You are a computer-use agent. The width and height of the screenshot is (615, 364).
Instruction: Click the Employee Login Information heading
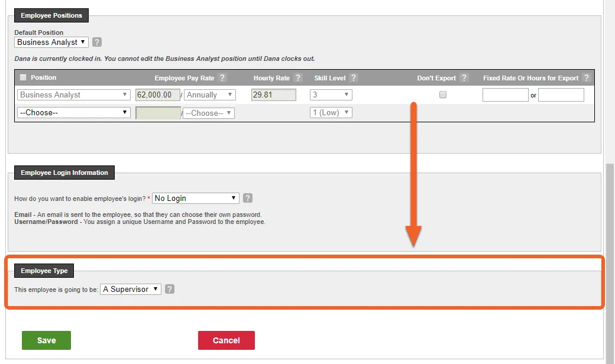[x=64, y=173]
